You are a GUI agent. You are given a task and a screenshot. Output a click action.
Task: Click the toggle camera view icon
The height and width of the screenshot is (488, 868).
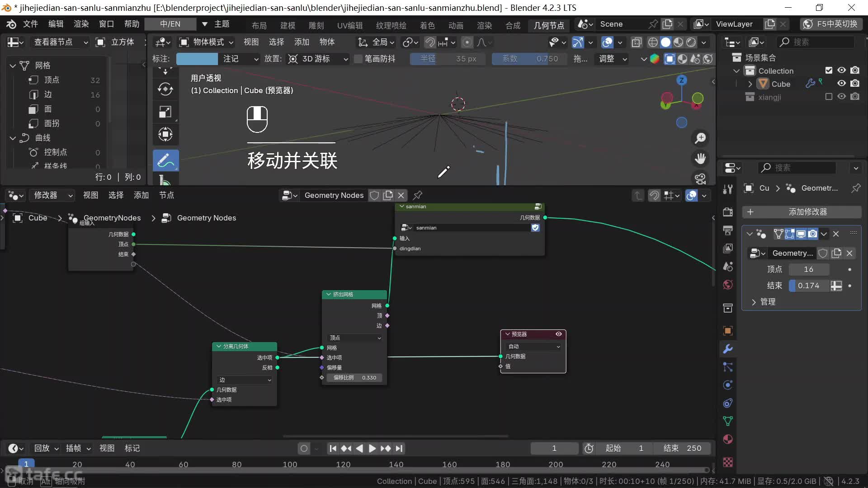700,179
